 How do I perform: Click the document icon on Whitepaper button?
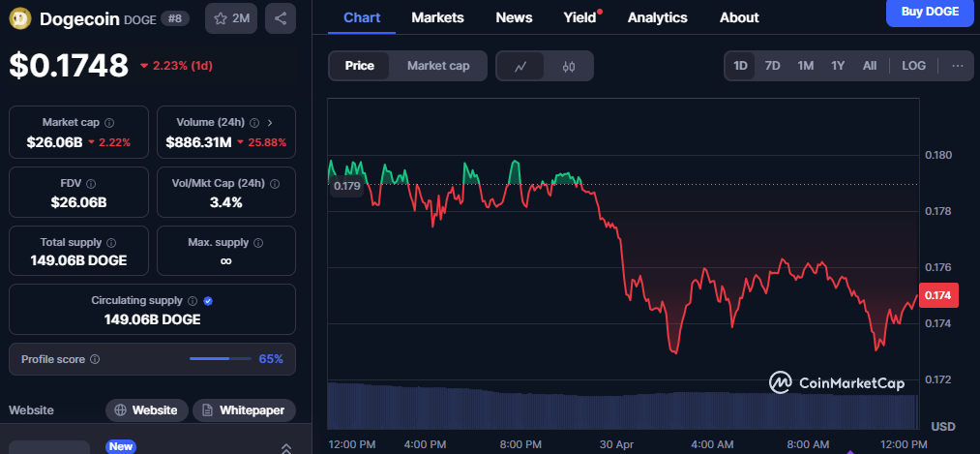(x=207, y=410)
